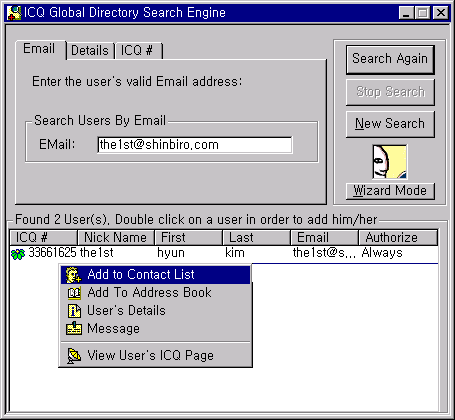Click the Last name column header
Screen dimensions: 455x420
pos(256,238)
